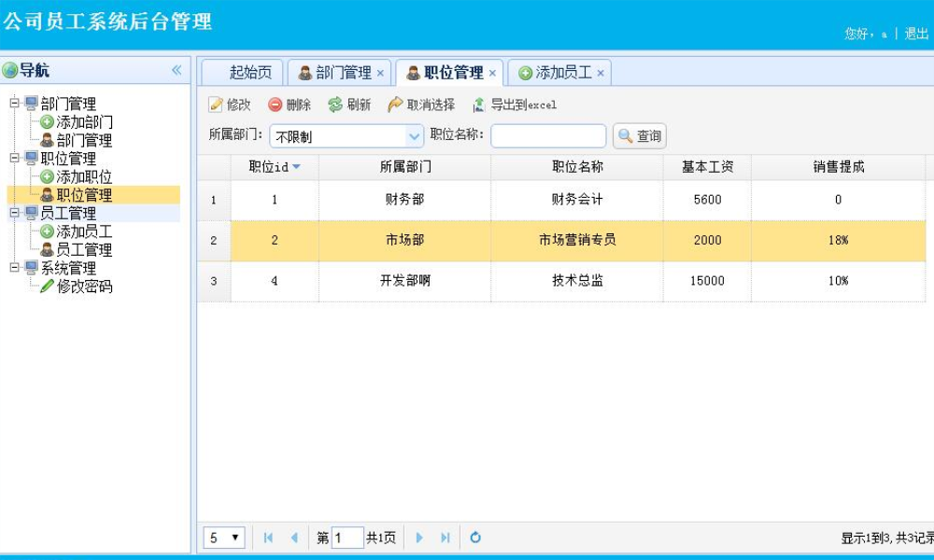Viewport: 934px width, 560px height.
Task: Go to the next page arrow
Action: tap(419, 538)
